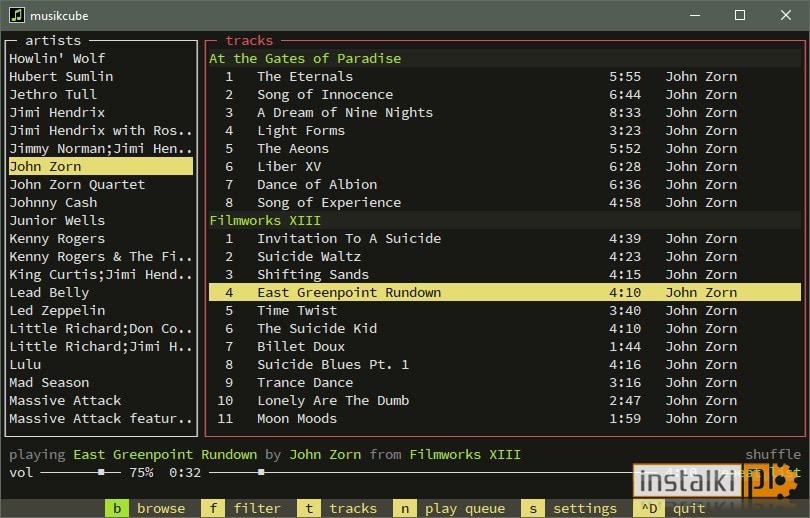Select artist Little Richard;Don Co..
The image size is (810, 518).
101,328
